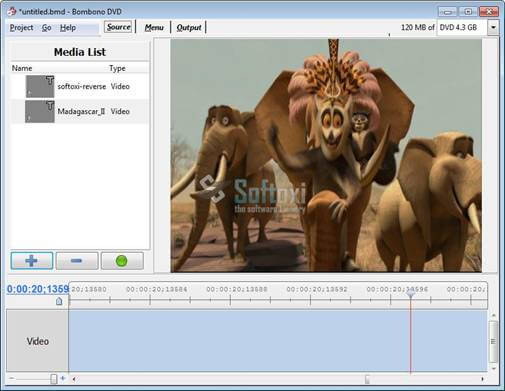Screen dimensions: 505x391
Task: Click the Bombono DVD app icon in title bar
Action: tap(12, 11)
